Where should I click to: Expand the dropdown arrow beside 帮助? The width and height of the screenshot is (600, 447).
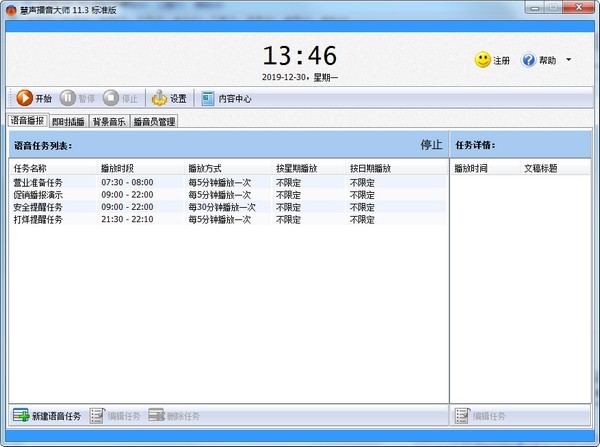coord(568,61)
